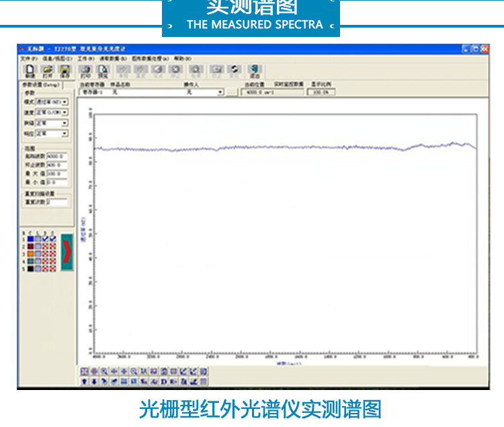Expand the current register dropdown above chart
Viewport: 504px width, 427px height.
(220, 92)
